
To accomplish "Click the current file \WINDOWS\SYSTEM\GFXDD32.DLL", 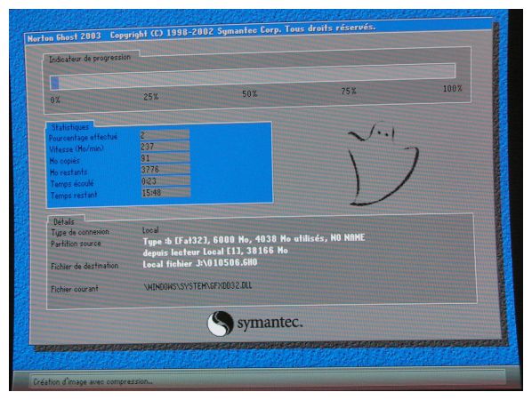I will click(198, 286).
